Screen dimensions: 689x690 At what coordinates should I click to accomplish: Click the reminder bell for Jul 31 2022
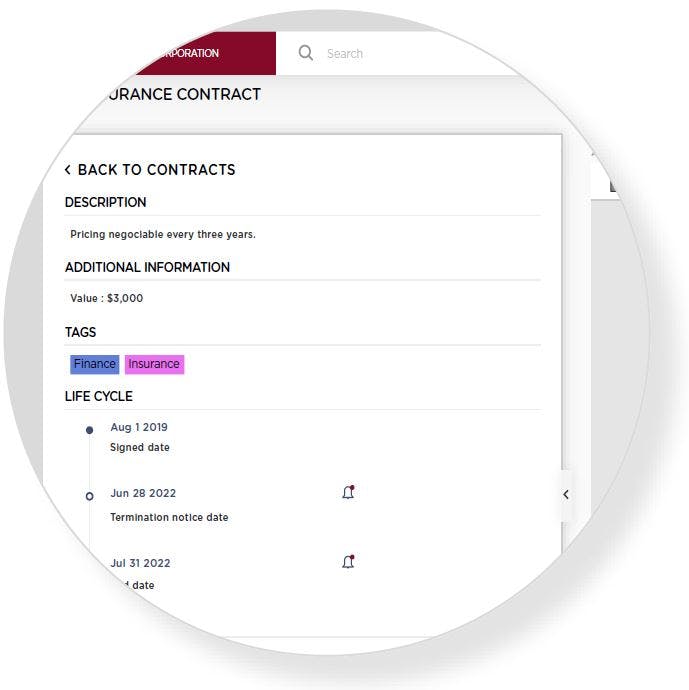(x=348, y=562)
